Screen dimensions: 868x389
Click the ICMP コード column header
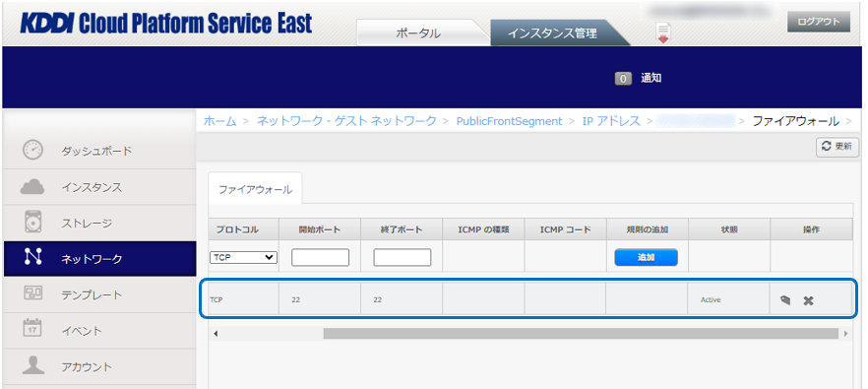566,229
